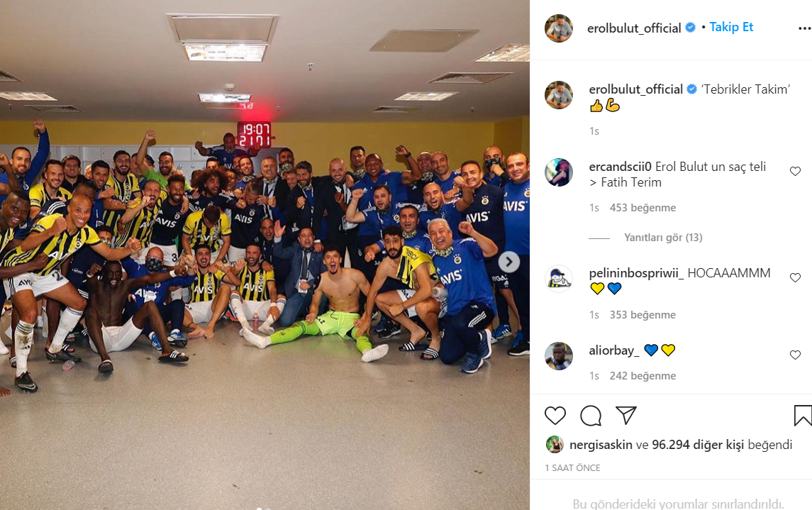The width and height of the screenshot is (812, 510).
Task: Open nergisaskin profile from likes line
Action: pos(601,445)
